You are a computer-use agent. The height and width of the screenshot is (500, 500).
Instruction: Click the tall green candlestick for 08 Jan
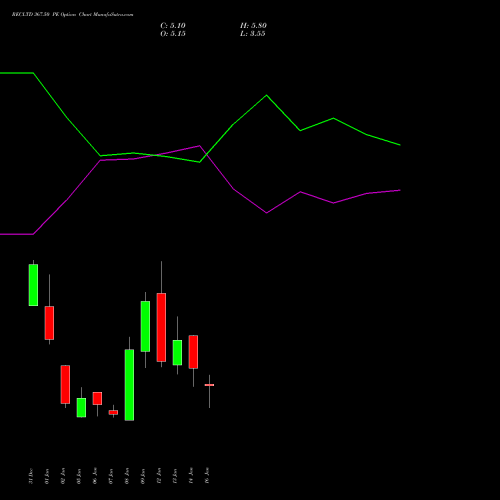(129, 385)
